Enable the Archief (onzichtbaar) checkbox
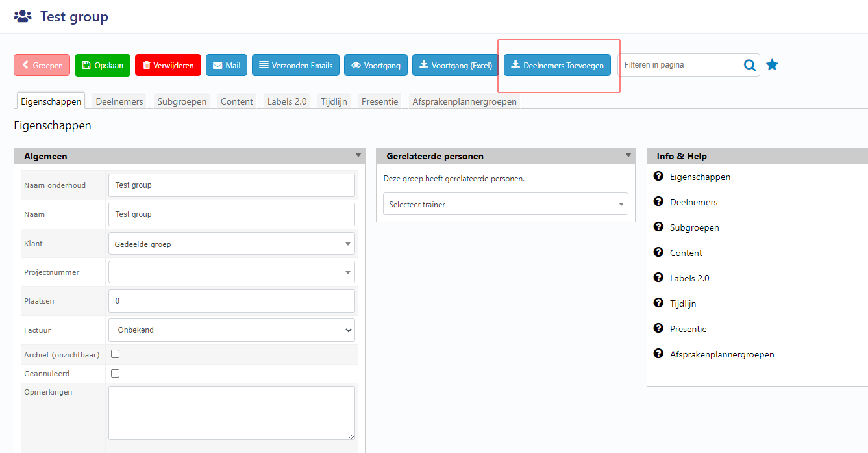 tap(116, 354)
